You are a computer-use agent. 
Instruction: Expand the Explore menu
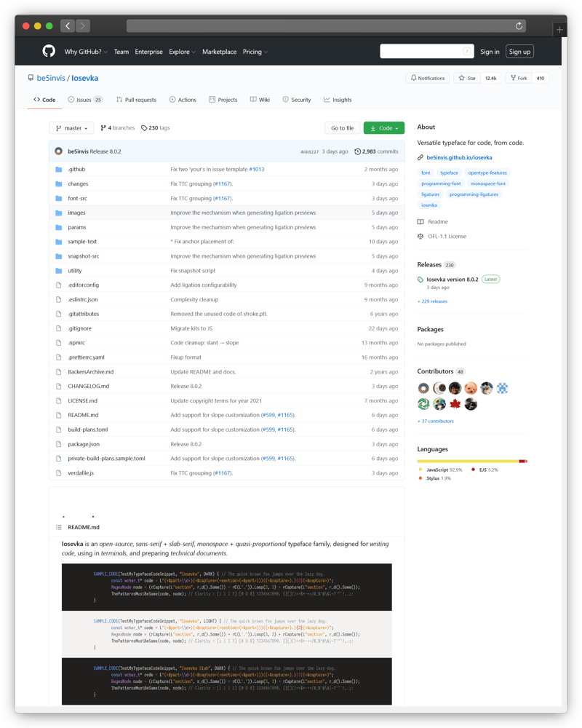click(182, 52)
